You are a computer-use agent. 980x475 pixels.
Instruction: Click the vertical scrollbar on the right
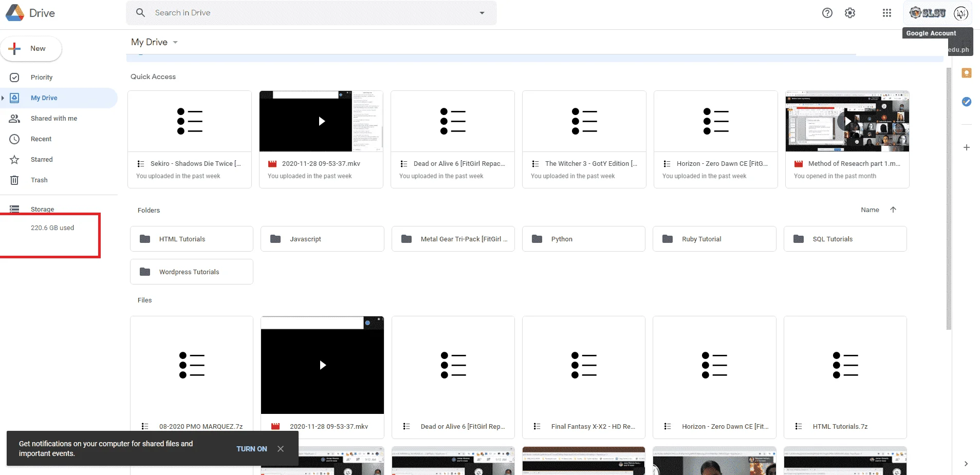[x=949, y=199]
